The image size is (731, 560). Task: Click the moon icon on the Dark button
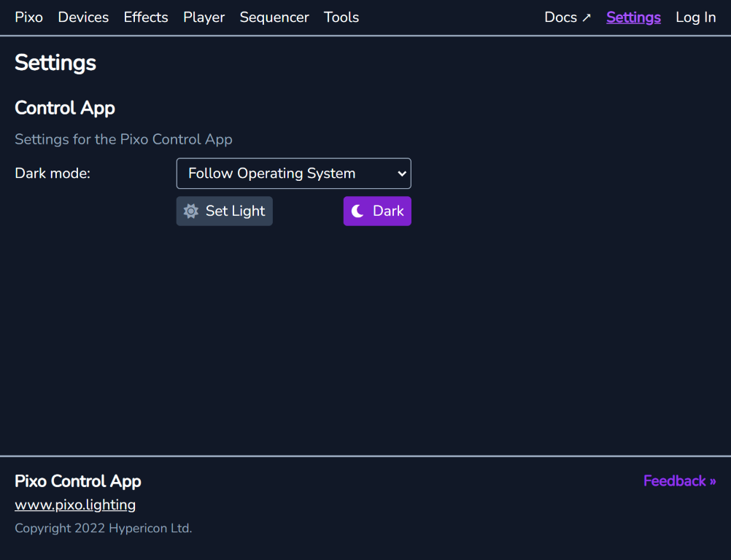[x=357, y=211]
